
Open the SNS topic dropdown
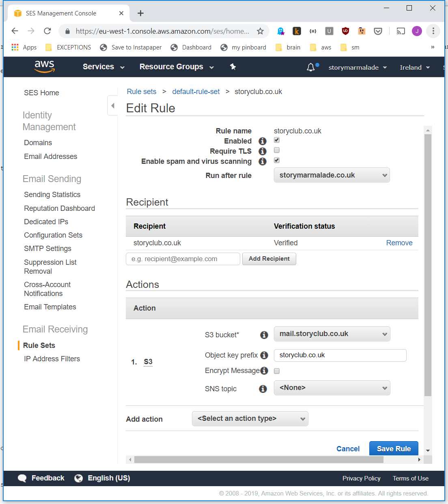click(332, 388)
